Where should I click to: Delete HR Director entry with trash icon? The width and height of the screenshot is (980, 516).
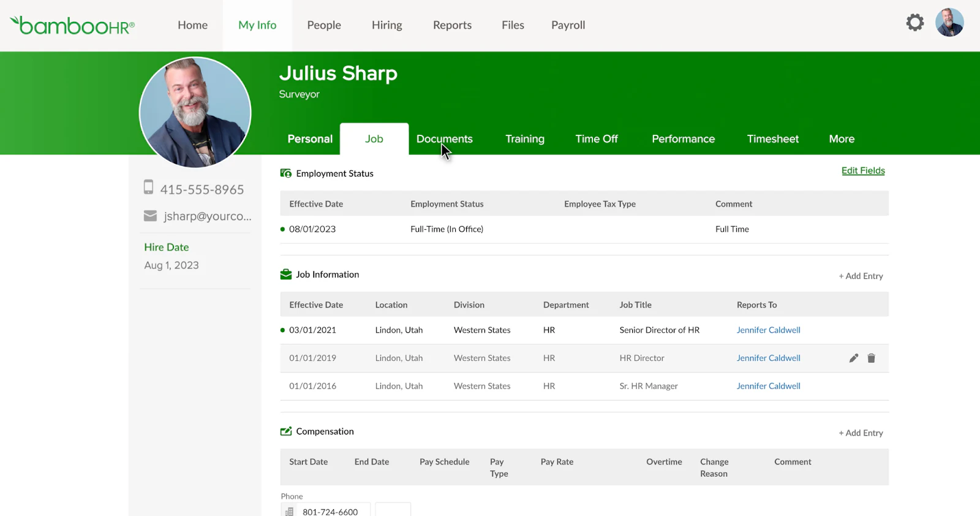click(x=871, y=359)
